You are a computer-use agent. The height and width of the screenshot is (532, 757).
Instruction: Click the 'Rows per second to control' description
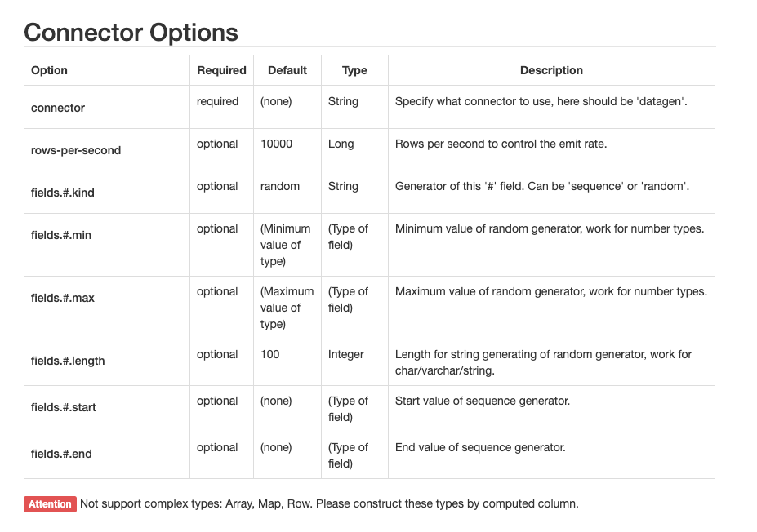501,144
